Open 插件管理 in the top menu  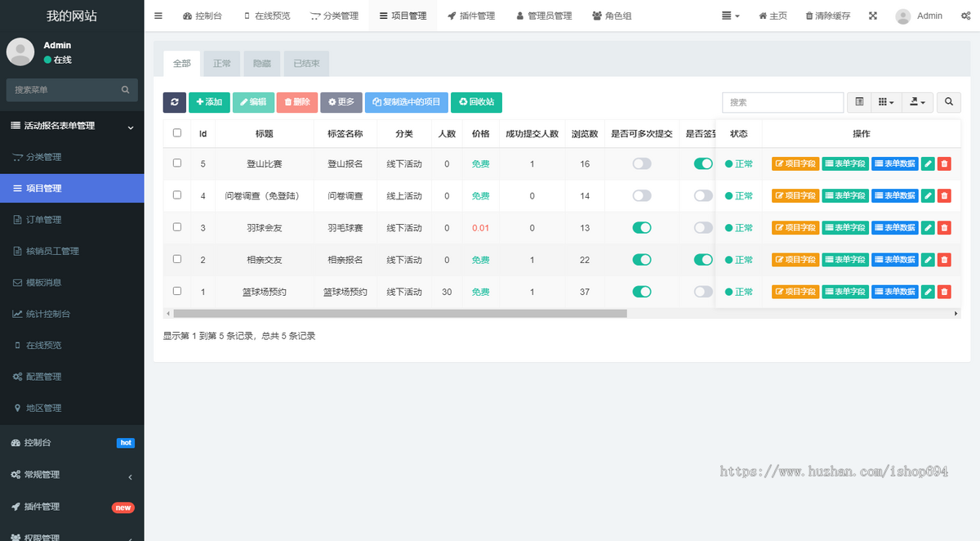(x=471, y=15)
